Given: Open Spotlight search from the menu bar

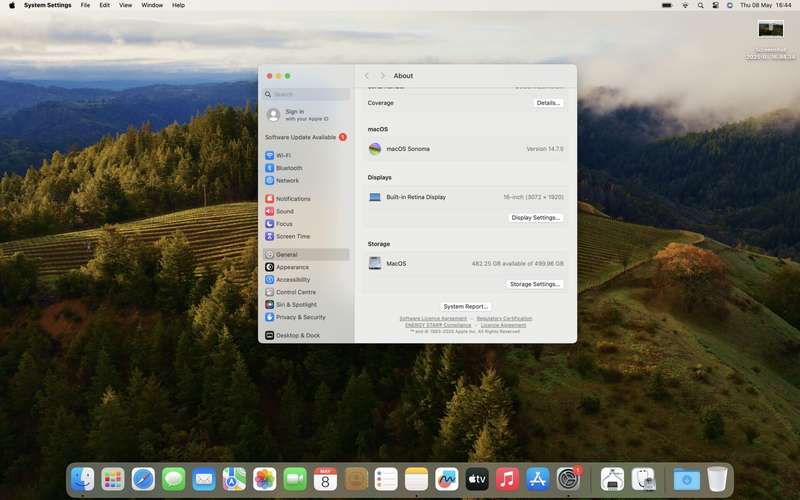Looking at the screenshot, I should [x=701, y=5].
